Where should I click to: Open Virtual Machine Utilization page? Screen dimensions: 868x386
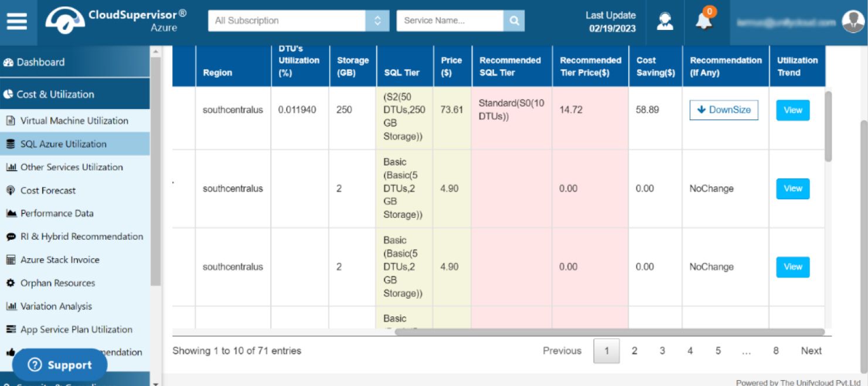coord(74,121)
